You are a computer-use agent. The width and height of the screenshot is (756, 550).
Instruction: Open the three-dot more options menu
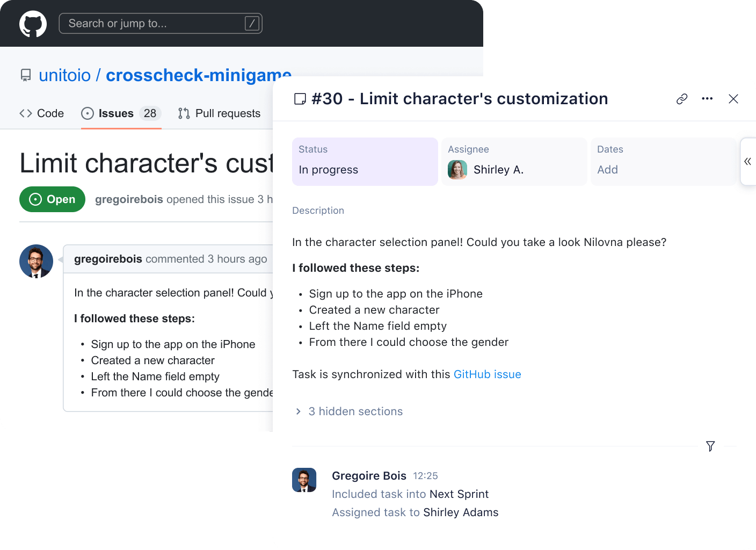tap(707, 99)
